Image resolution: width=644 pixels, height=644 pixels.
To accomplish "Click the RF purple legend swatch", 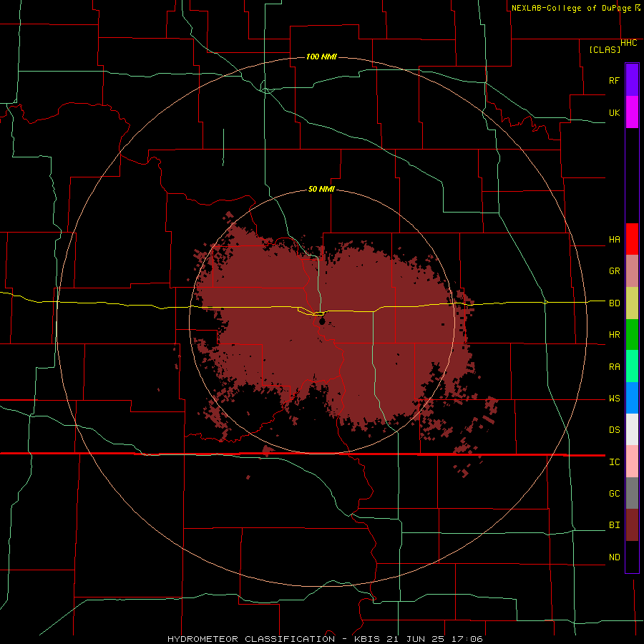I will coord(632,80).
